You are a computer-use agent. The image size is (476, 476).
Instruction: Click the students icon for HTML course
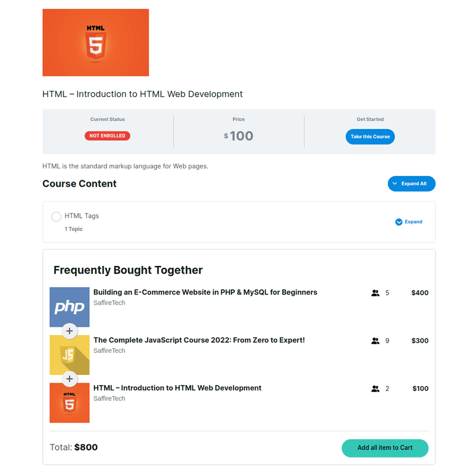375,389
